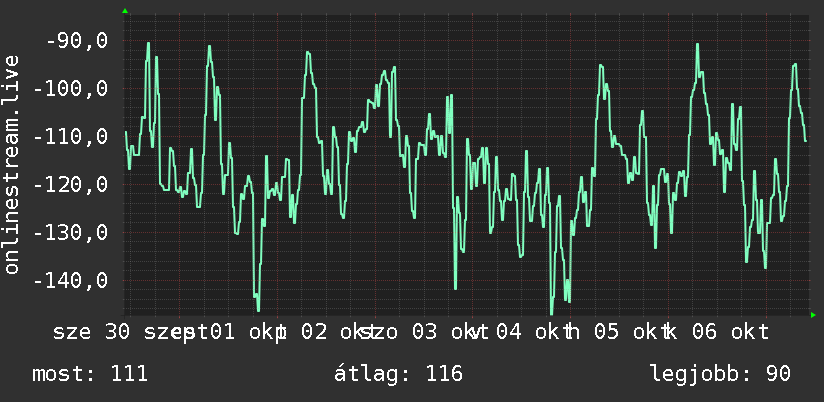Click the y-axis label -120,0

71,184
